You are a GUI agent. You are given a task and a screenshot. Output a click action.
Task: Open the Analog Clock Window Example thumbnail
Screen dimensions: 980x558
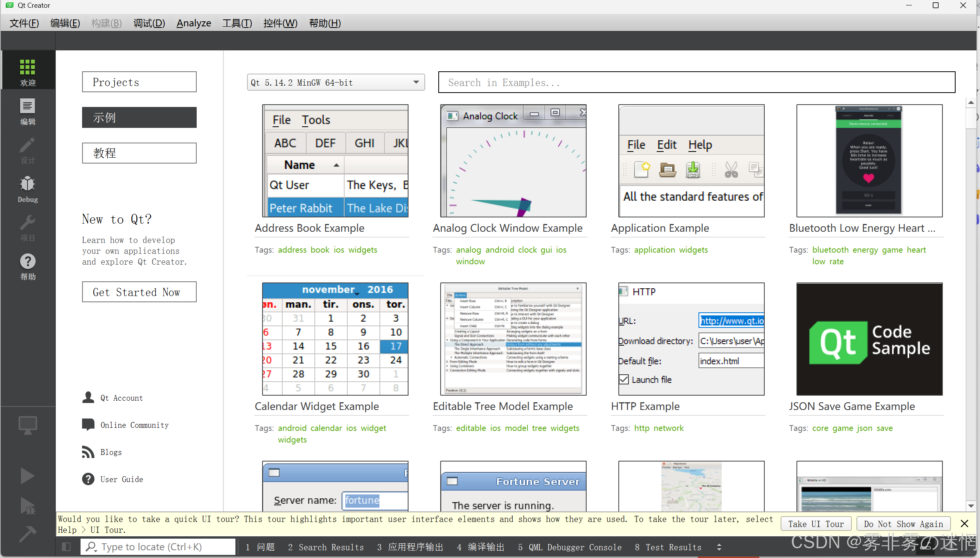(513, 161)
